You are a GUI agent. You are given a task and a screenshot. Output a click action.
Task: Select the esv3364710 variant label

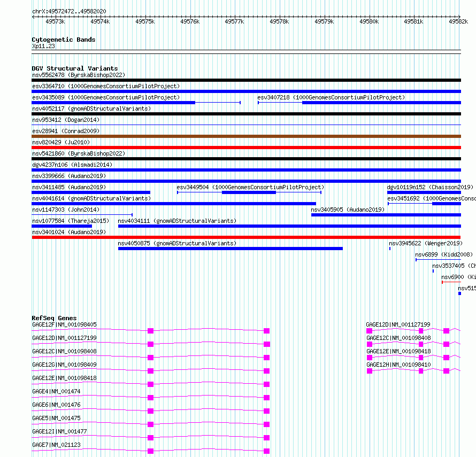pos(106,86)
